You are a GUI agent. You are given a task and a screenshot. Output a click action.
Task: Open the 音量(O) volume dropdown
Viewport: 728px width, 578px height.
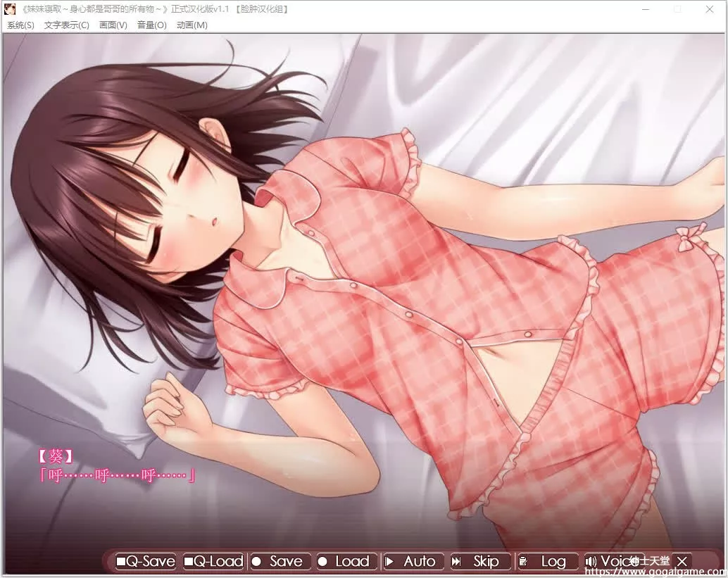coord(152,25)
